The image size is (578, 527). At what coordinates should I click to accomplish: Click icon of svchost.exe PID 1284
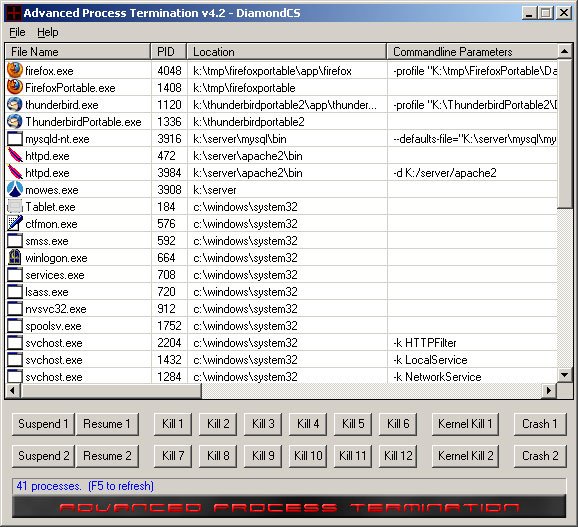tap(15, 376)
